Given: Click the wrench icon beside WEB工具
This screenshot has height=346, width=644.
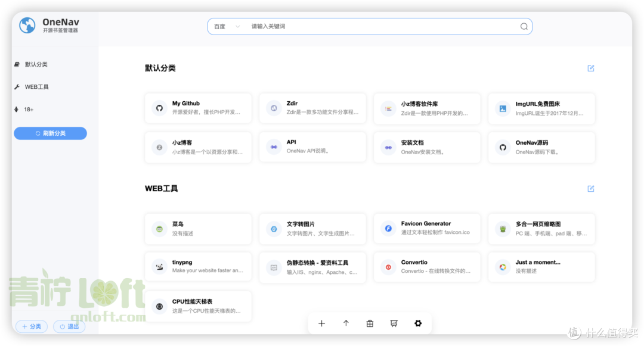Looking at the screenshot, I should (17, 87).
